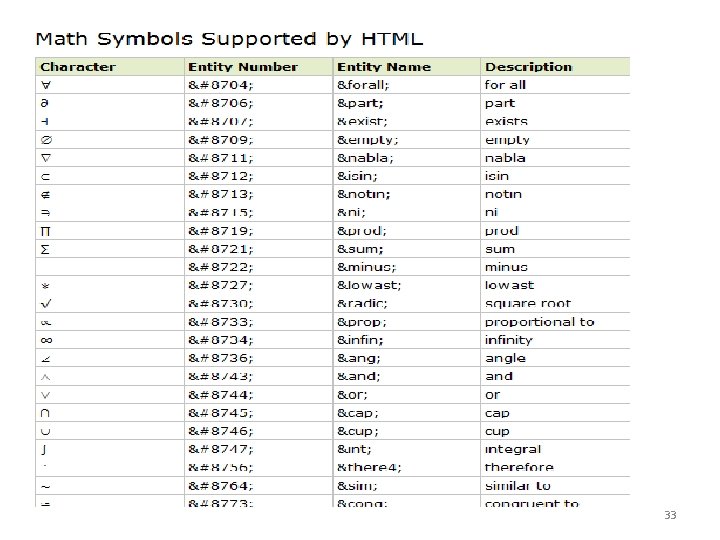
Task: Click the '&there4;' entity name cell
Action: coord(369,467)
